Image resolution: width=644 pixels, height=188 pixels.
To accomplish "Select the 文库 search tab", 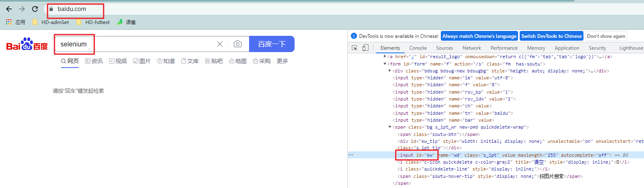I will point(190,61).
